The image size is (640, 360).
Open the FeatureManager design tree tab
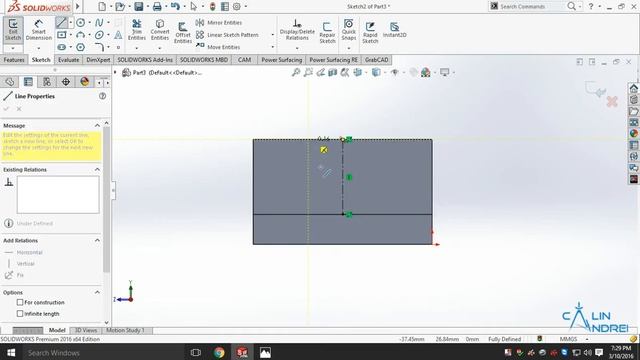point(10,82)
